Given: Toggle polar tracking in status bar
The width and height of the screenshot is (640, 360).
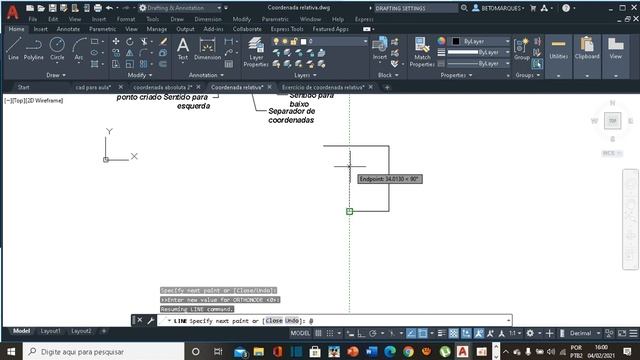Looking at the screenshot, I should (373, 333).
